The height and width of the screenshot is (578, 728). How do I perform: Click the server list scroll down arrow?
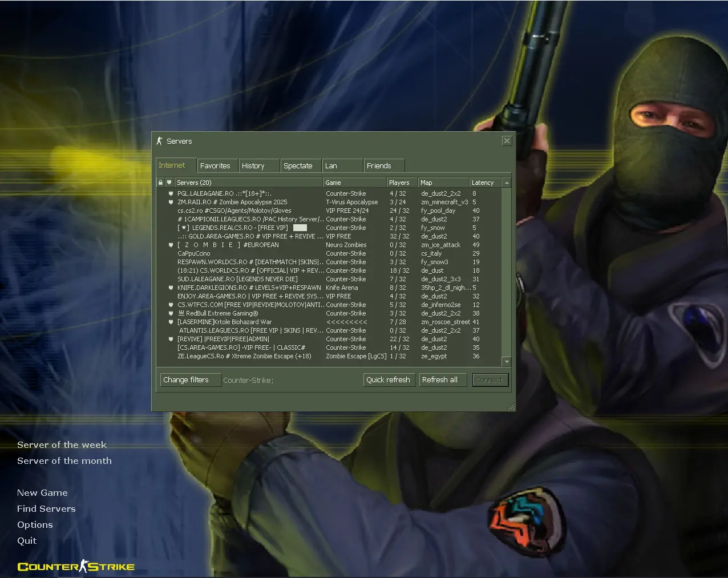pyautogui.click(x=506, y=362)
